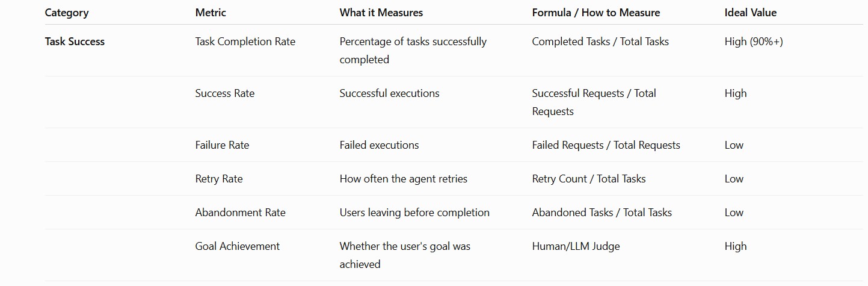Click Failed Requests / Total Requests text
Viewport: 868px width, 286px height.
[606, 145]
